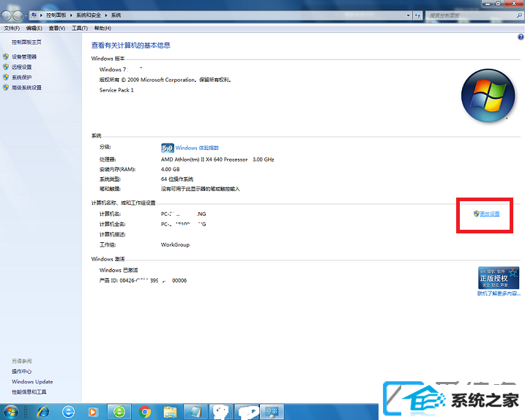Open 远程设置 from sidebar
The height and width of the screenshot is (420, 525).
click(22, 67)
